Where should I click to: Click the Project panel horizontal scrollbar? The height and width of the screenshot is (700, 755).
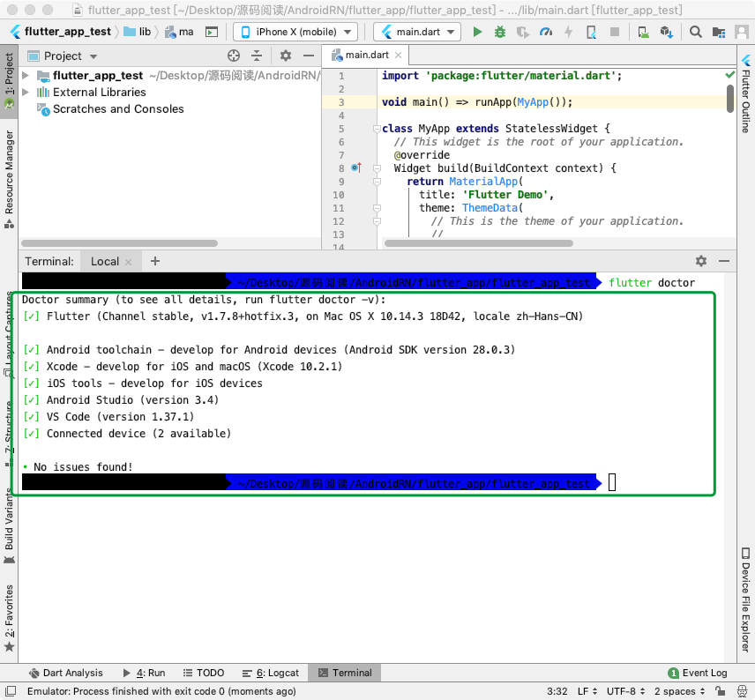[x=119, y=243]
